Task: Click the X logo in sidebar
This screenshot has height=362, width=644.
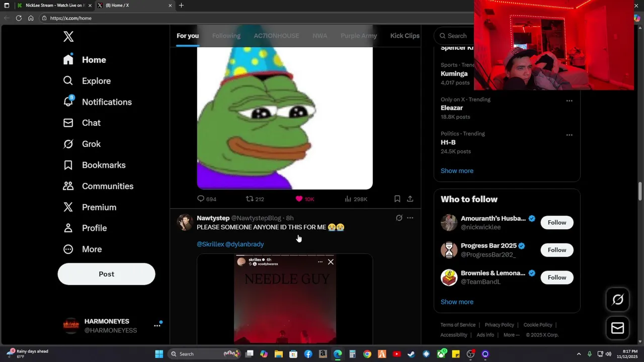Action: (x=68, y=36)
